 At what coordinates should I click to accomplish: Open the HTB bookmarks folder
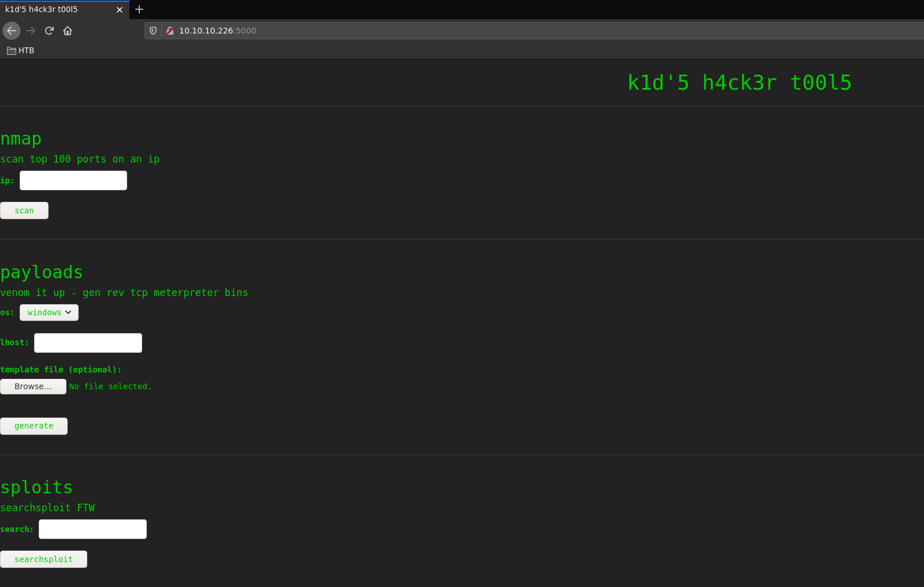tap(21, 50)
